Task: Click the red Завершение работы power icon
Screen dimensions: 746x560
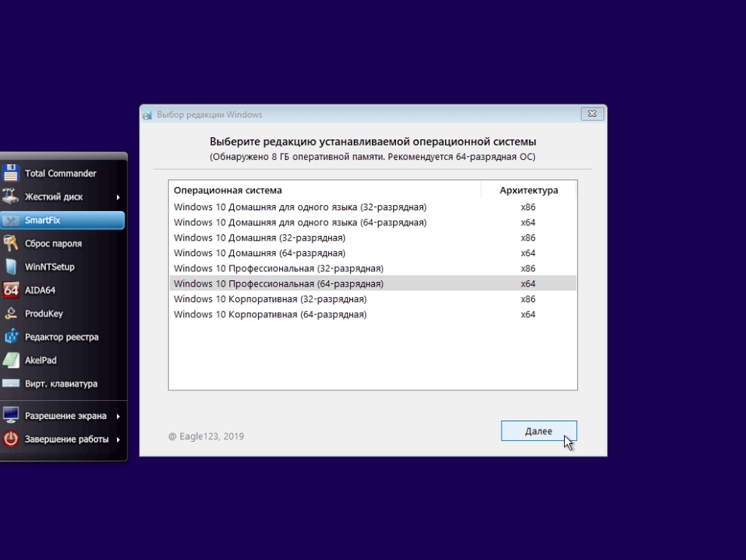Action: [x=11, y=439]
